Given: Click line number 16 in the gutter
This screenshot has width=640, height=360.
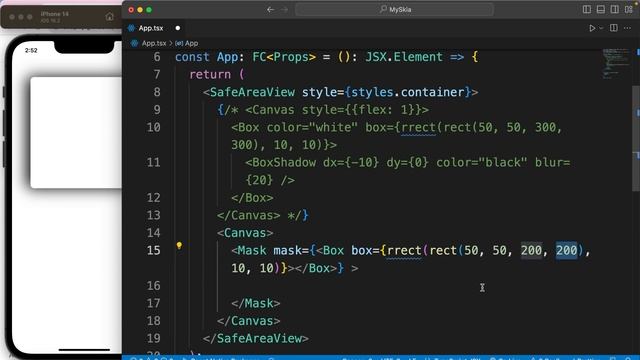Looking at the screenshot, I should [x=153, y=285].
